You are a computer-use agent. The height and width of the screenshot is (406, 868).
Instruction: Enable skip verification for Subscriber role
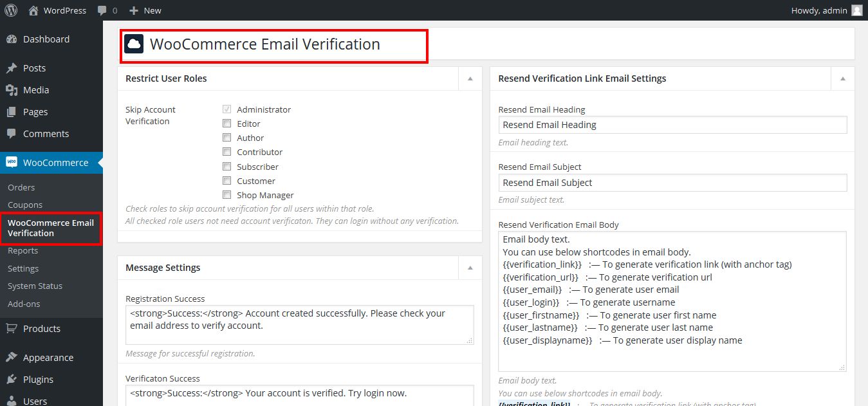(x=226, y=167)
